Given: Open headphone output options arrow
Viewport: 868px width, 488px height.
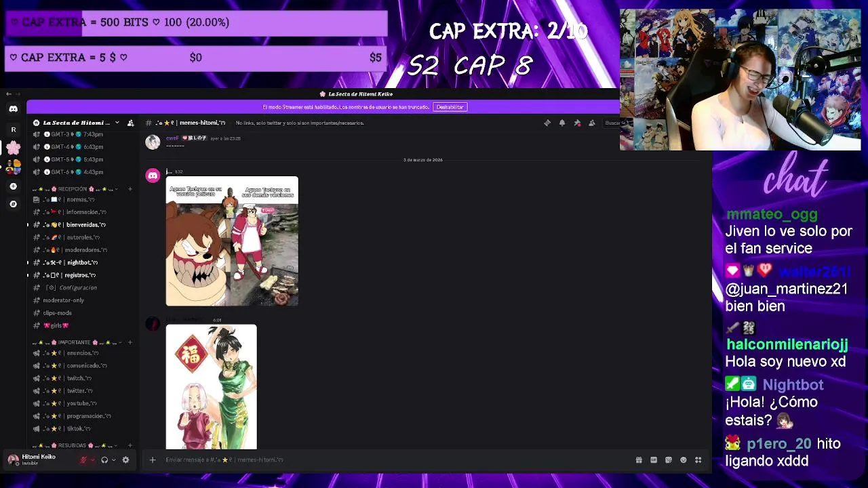Looking at the screenshot, I should pos(114,460).
